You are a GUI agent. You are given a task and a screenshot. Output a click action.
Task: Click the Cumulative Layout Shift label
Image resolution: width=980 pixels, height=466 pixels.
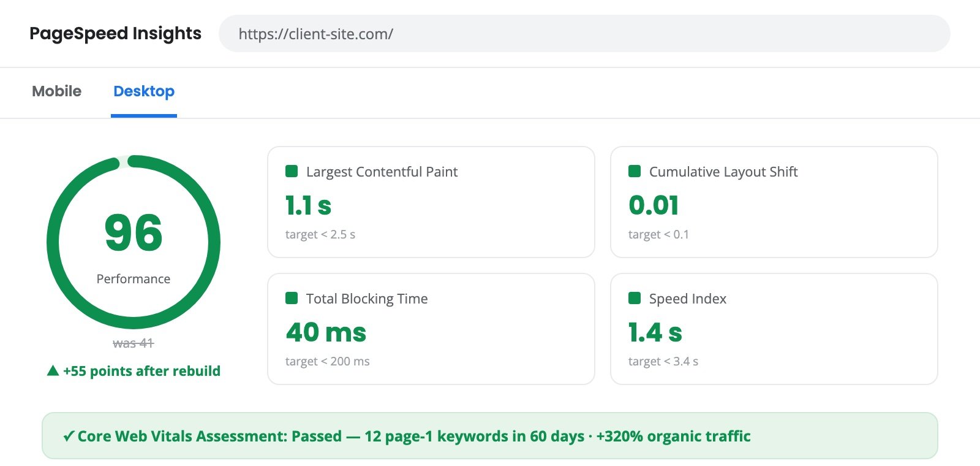pos(723,172)
